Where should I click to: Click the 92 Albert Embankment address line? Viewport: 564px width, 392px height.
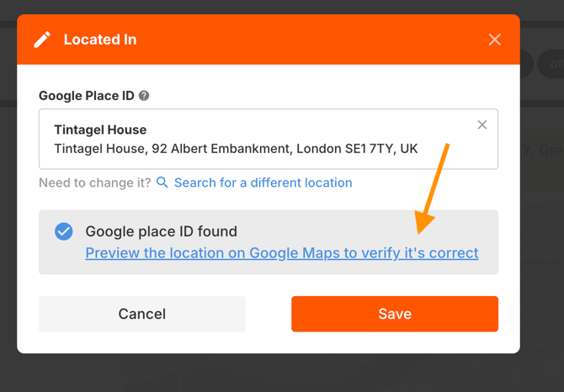tap(236, 149)
